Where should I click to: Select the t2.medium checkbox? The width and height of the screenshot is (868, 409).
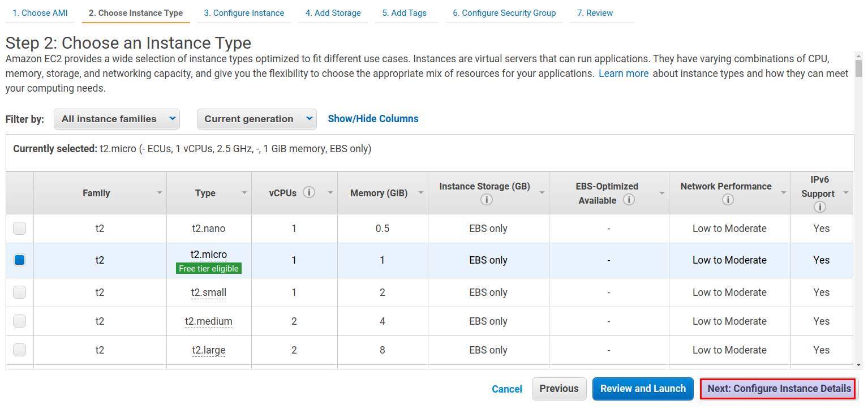tap(20, 321)
